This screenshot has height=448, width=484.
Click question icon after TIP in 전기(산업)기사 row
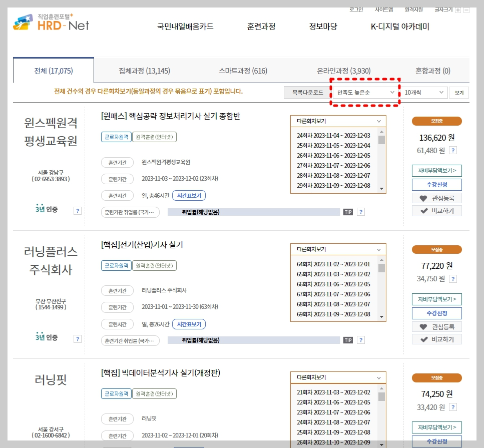[x=361, y=340]
